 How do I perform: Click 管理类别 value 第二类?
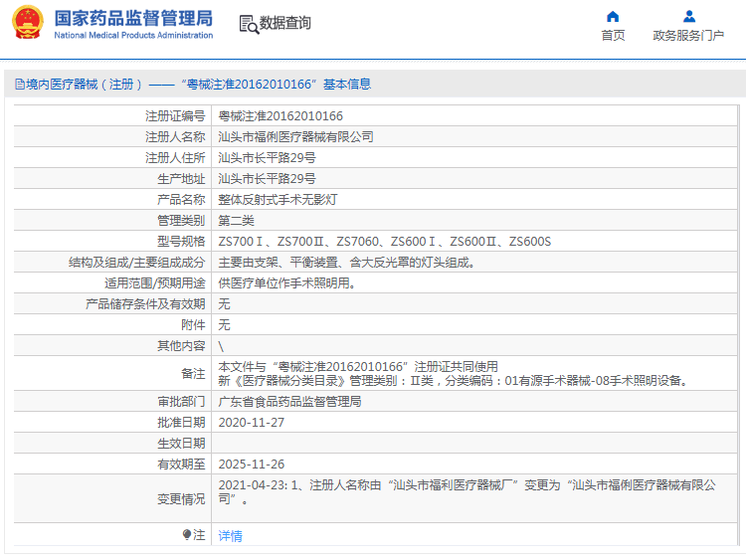tap(237, 221)
